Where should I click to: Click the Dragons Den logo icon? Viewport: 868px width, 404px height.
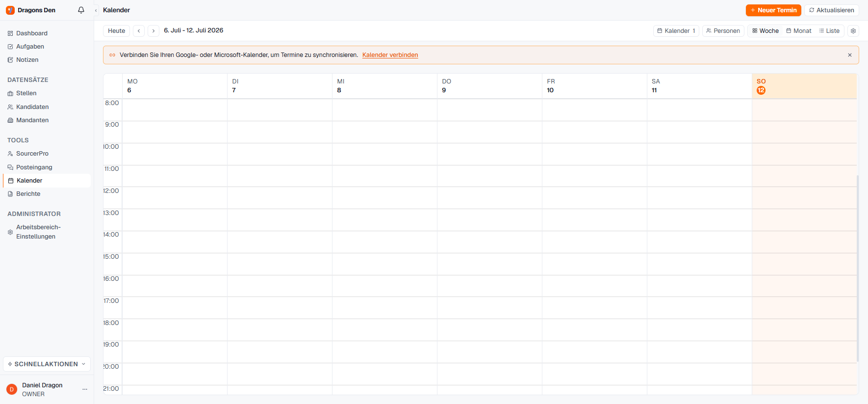tap(10, 10)
